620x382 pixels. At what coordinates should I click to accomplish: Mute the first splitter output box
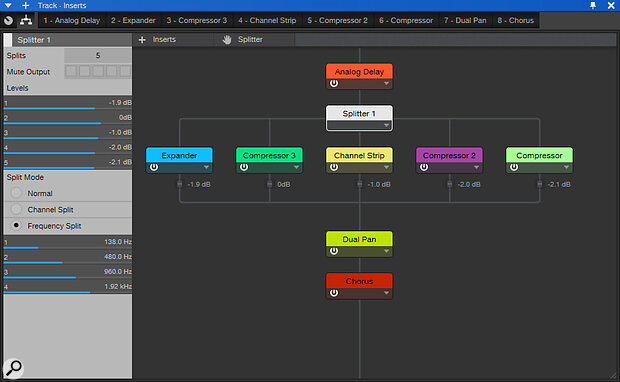pos(71,71)
